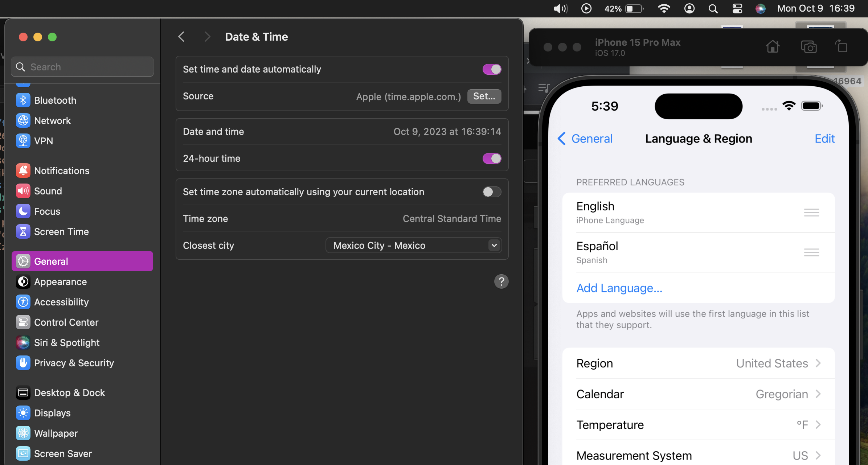Click the Español reorder drag handle
This screenshot has width=868, height=465.
point(811,252)
